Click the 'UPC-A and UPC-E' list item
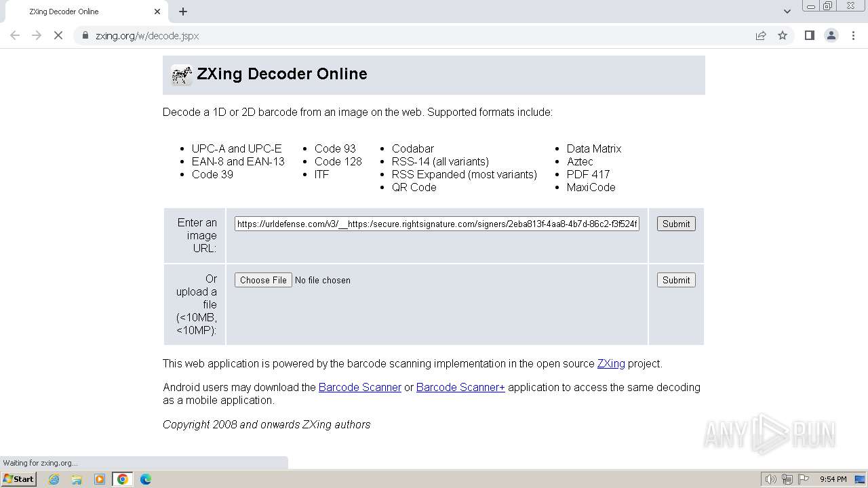 click(x=237, y=148)
